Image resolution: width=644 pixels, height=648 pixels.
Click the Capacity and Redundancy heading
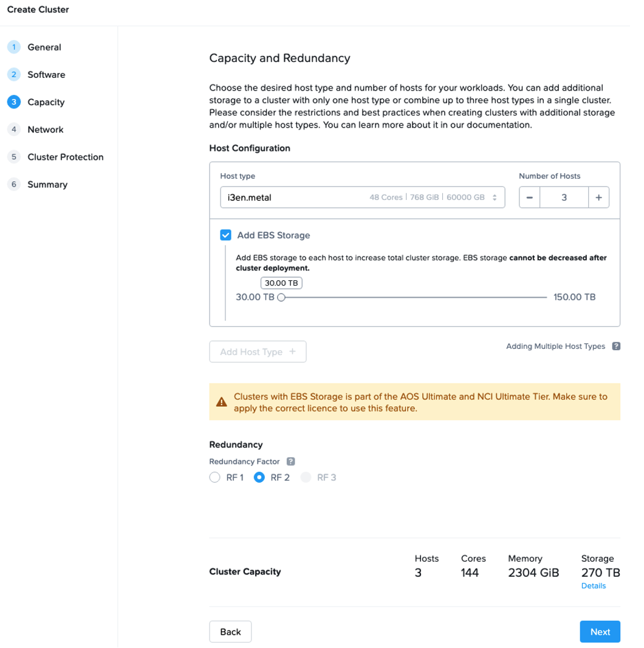pyautogui.click(x=279, y=58)
